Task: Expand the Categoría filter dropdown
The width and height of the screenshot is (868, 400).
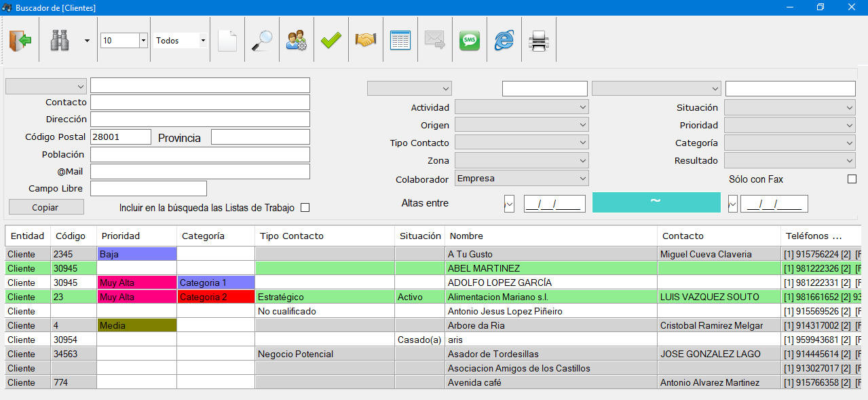Action: [x=790, y=143]
